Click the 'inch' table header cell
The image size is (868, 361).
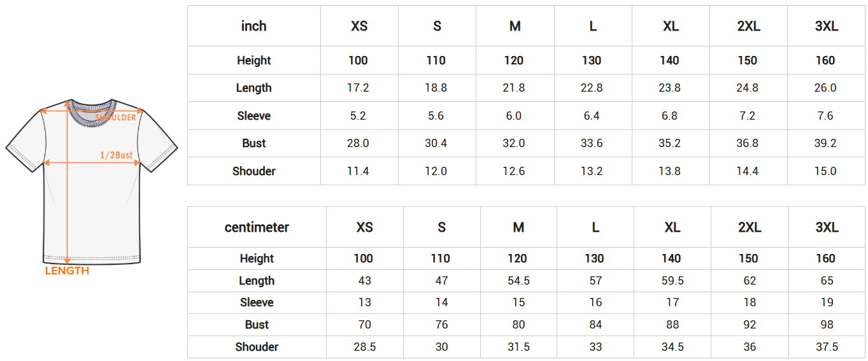click(253, 26)
